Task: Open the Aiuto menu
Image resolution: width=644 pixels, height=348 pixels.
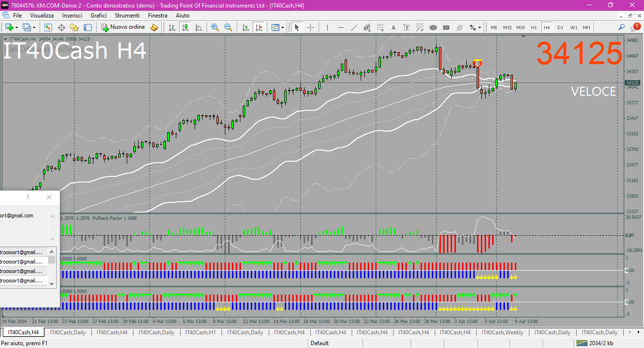Action: point(182,16)
